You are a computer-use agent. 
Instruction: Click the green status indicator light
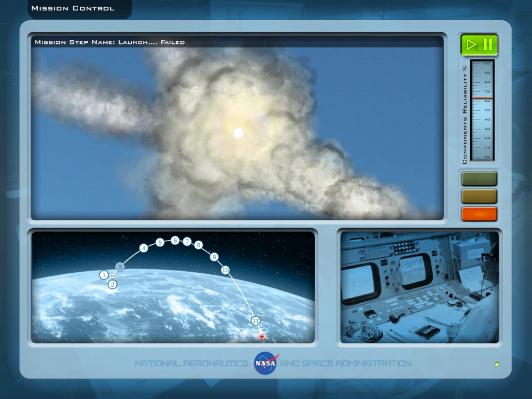479,179
